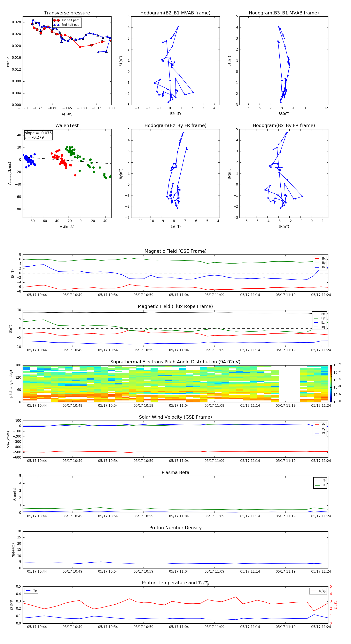Select the '2nd half path' legend entry
Screen dimensions: 351x644
tap(67, 25)
